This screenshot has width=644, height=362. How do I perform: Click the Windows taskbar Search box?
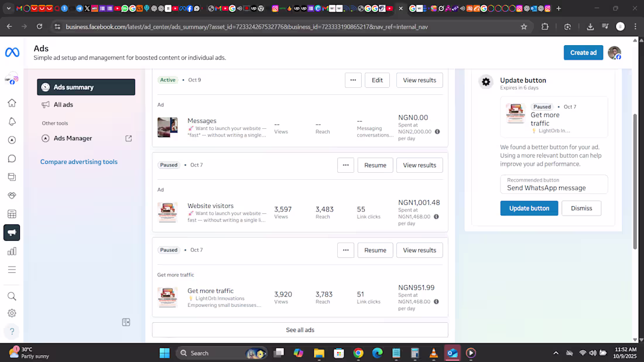(221, 353)
